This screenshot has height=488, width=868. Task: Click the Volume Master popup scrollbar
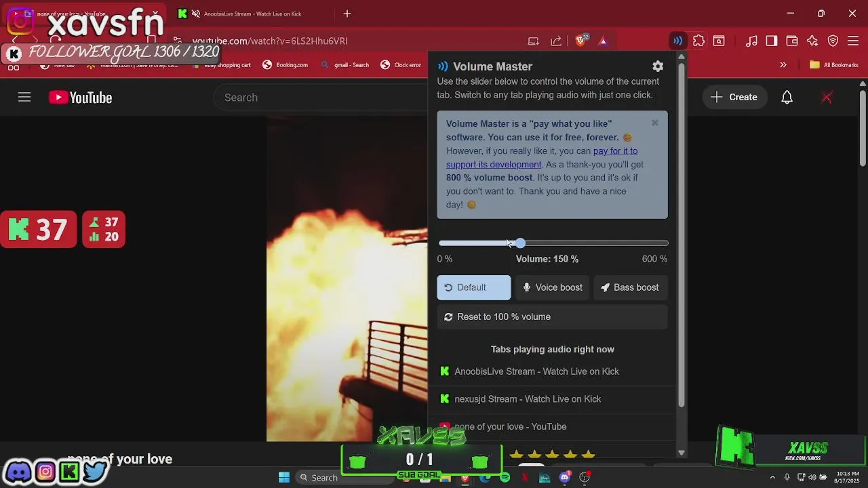(682, 234)
